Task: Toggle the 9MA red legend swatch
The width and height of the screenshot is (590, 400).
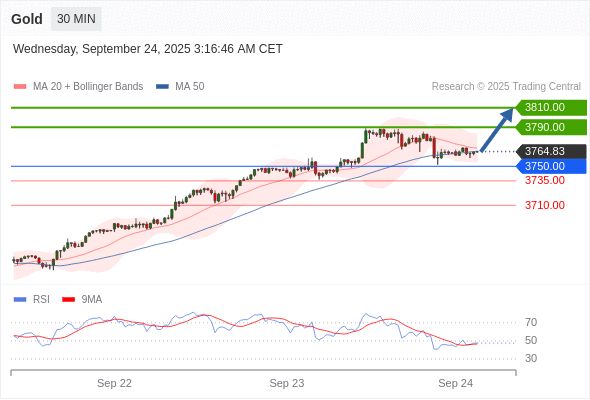Action: coord(68,300)
